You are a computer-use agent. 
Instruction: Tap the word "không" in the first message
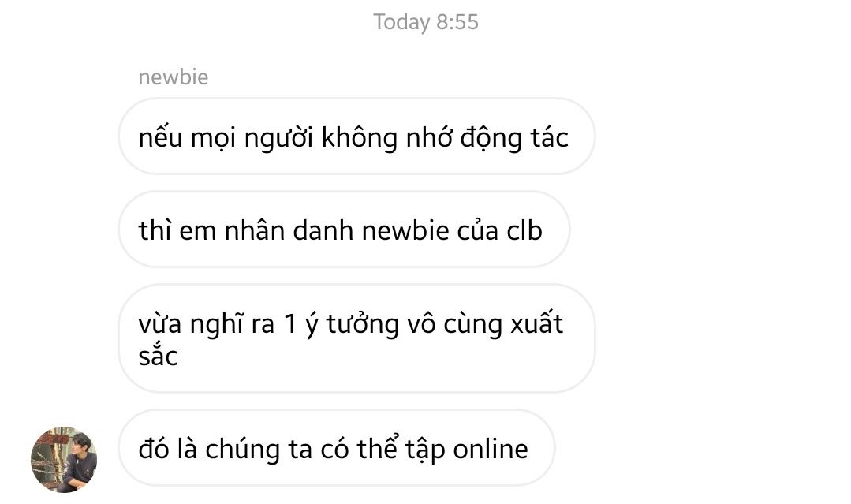360,138
